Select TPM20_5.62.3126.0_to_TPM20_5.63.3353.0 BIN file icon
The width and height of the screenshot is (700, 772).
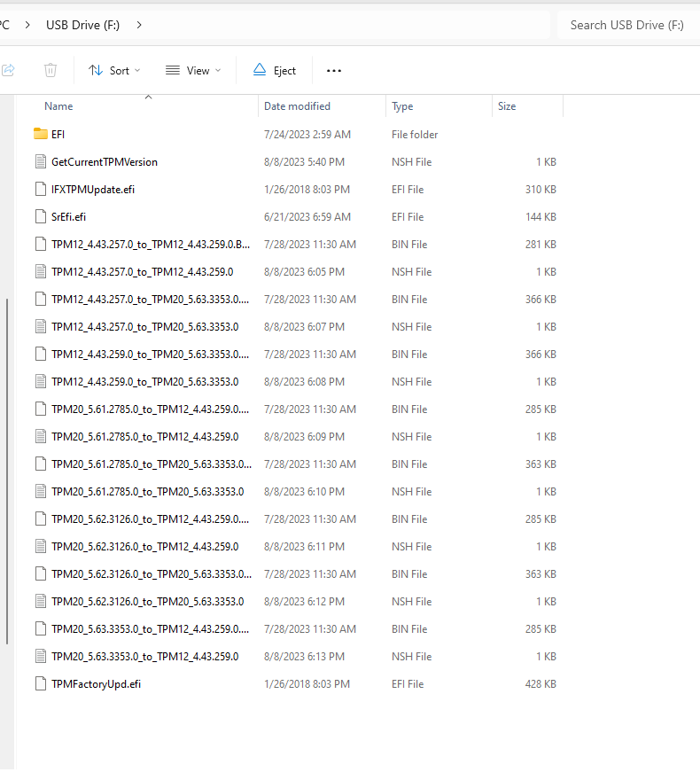(41, 574)
